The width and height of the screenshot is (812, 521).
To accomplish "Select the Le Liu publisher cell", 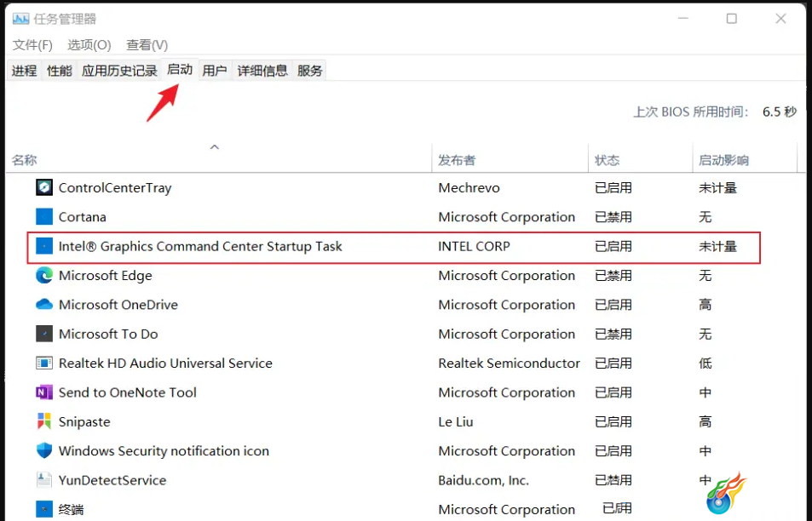I will pyautogui.click(x=456, y=421).
